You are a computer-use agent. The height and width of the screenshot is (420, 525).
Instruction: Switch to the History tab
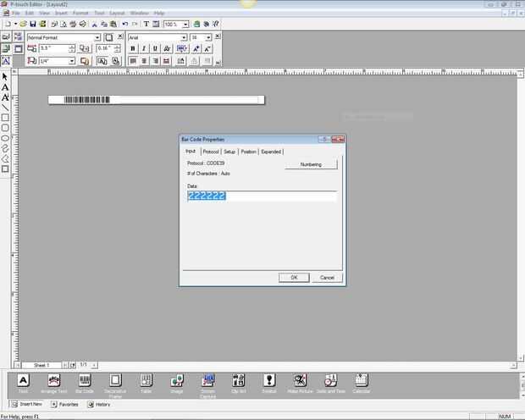pos(99,405)
